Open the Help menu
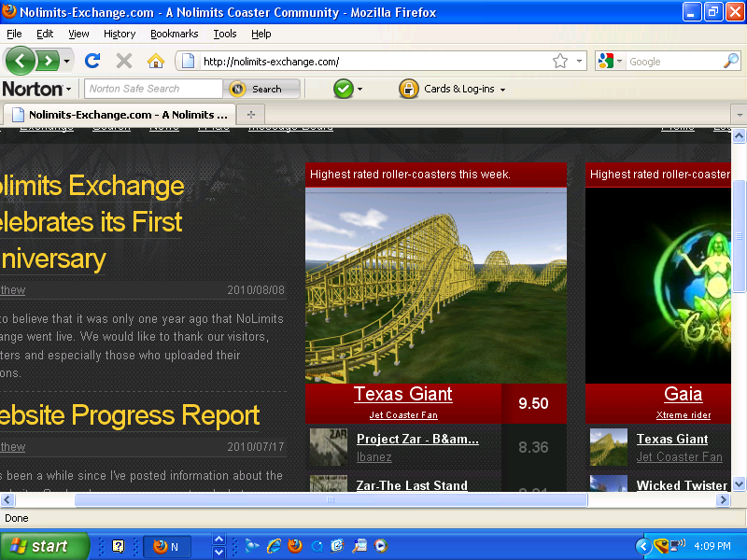This screenshot has height=560, width=747. pos(261,34)
